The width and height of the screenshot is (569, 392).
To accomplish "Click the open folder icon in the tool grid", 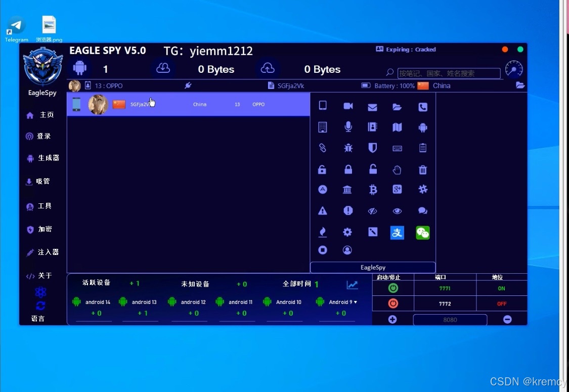I will (x=397, y=107).
